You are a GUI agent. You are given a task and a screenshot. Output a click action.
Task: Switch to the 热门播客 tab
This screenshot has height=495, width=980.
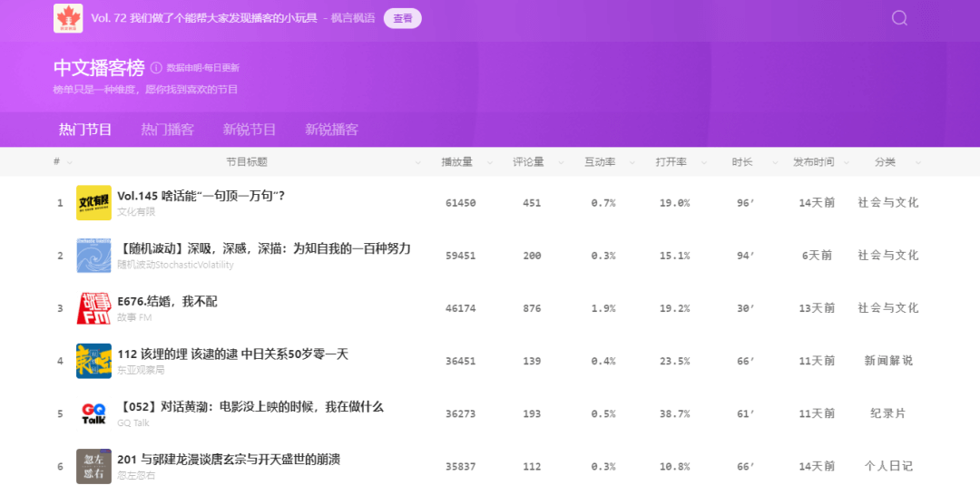[x=167, y=130]
